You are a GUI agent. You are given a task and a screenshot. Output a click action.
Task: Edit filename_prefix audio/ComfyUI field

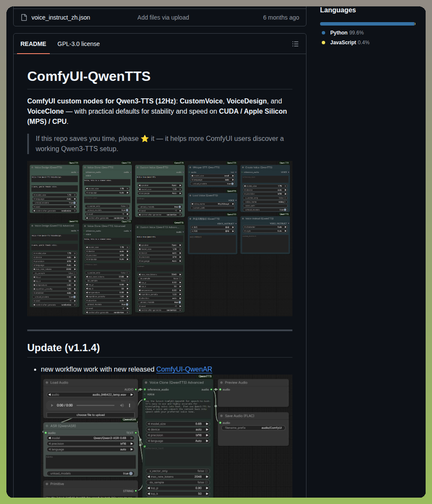click(x=253, y=428)
